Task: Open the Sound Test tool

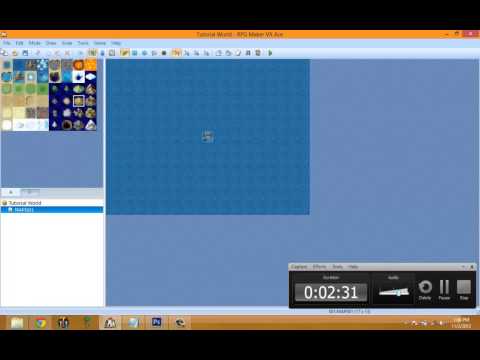Action: 248,53
